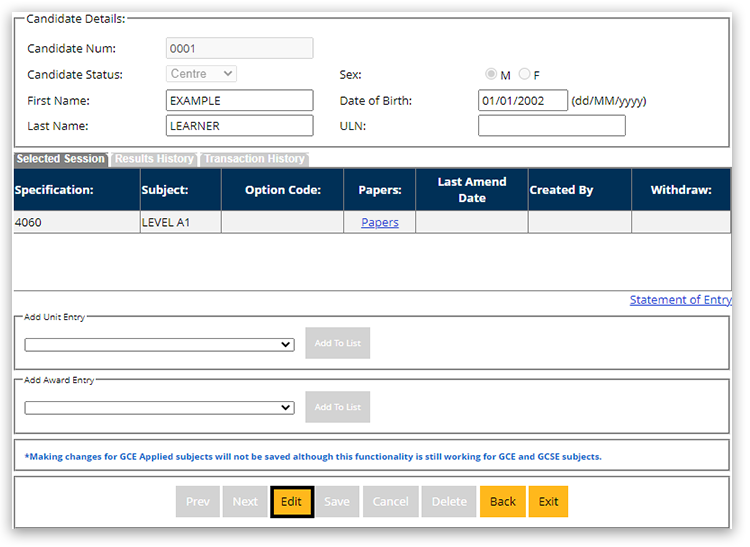
Task: Switch to the Transaction History tab
Action: 254,159
